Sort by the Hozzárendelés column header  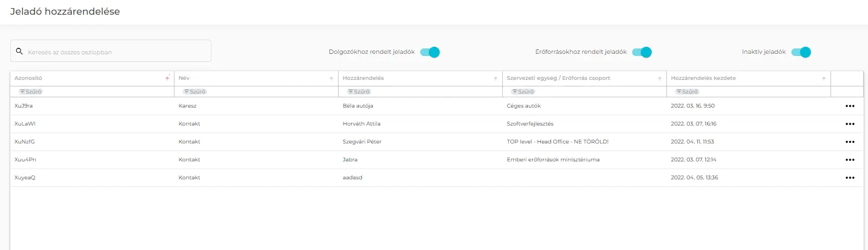pos(363,78)
